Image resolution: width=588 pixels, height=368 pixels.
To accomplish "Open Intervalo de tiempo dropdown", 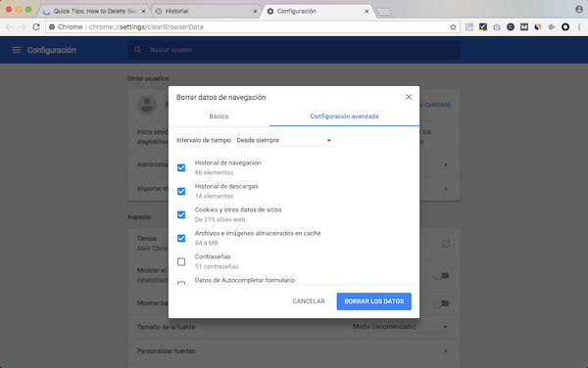I will (x=285, y=140).
